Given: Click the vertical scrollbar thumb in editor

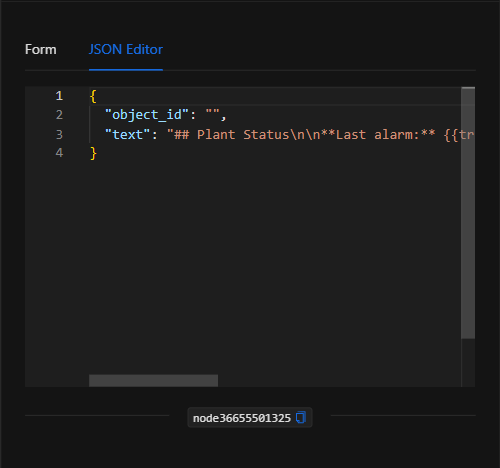Looking at the screenshot, I should pyautogui.click(x=468, y=213).
